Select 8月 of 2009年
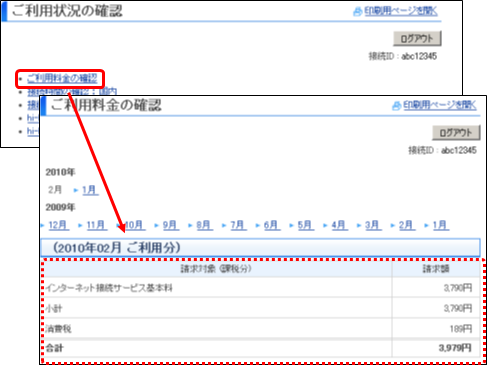The width and height of the screenshot is (487, 365). click(x=204, y=225)
